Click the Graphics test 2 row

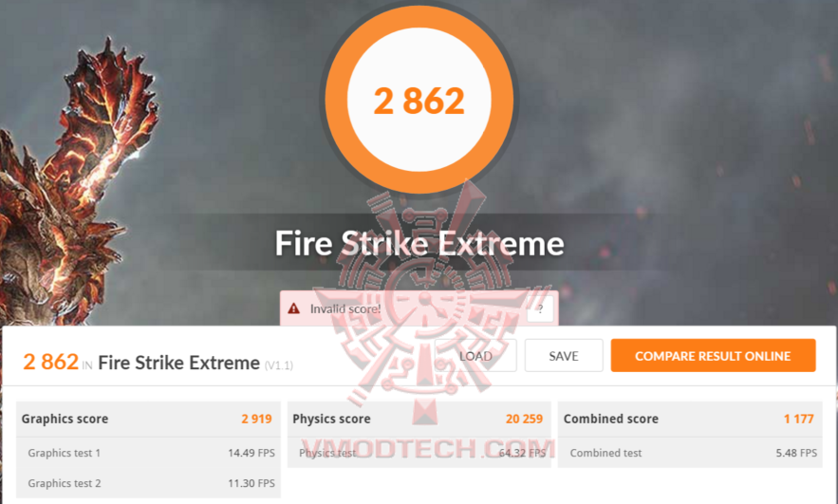click(148, 483)
